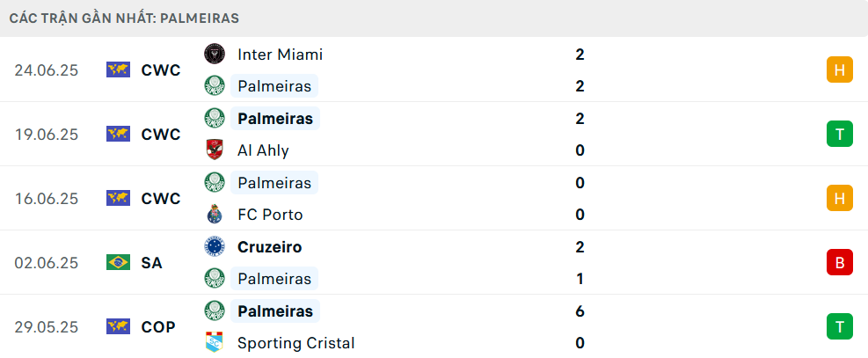
Task: Click the Các trận gần nhất: Palmeiras header
Action: tap(124, 18)
